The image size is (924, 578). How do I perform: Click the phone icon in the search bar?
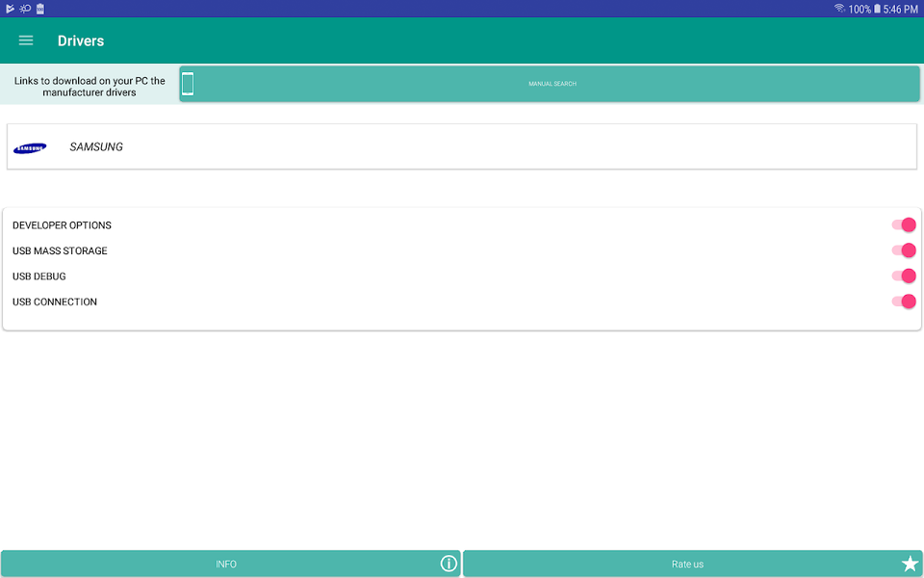tap(189, 83)
